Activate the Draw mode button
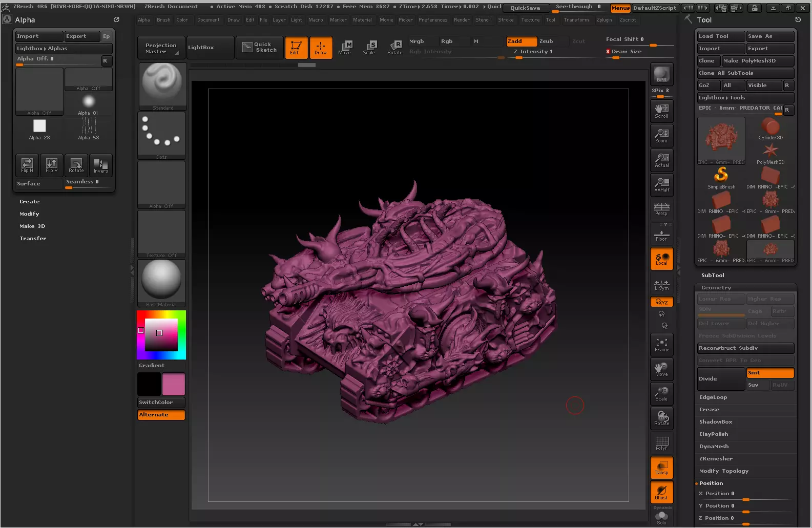Image resolution: width=812 pixels, height=528 pixels. 321,48
